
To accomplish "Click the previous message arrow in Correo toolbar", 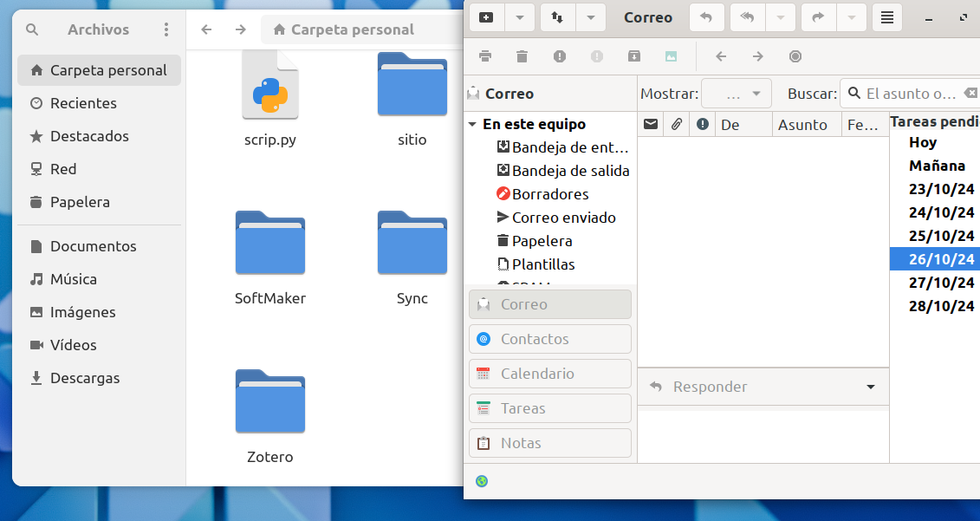I will coord(721,56).
